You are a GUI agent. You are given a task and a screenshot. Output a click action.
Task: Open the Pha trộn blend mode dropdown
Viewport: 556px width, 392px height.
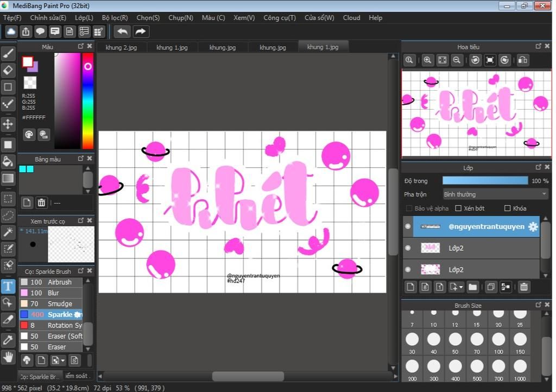point(495,194)
